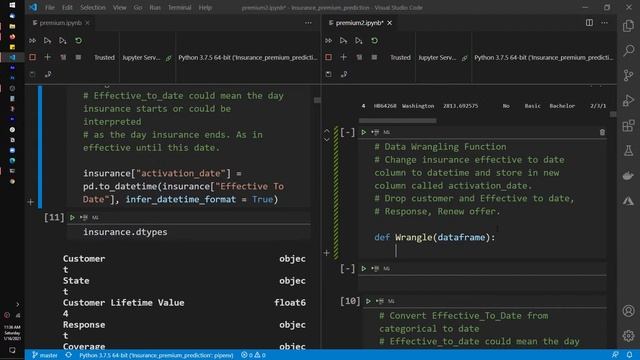
Task: Toggle Trusted status in premium2.ipynb
Action: (x=400, y=58)
